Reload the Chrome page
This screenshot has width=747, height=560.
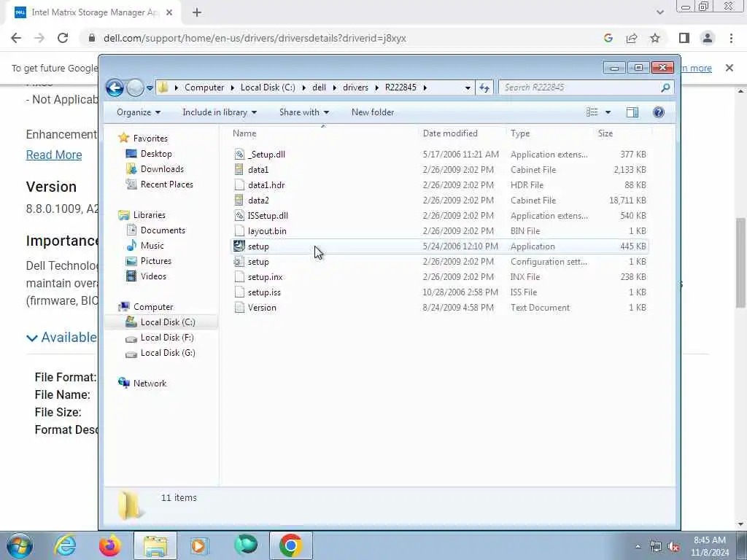coord(63,38)
